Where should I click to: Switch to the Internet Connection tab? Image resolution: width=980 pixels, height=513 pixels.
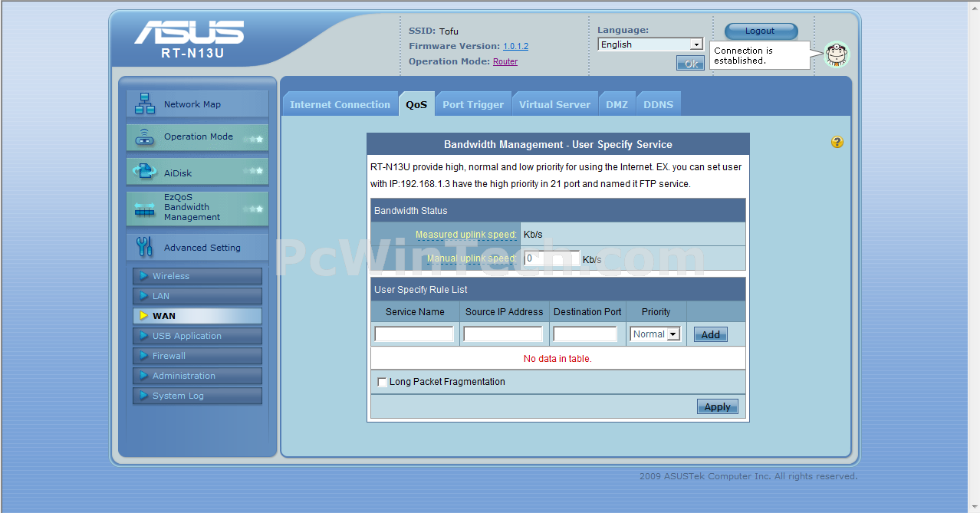point(340,104)
